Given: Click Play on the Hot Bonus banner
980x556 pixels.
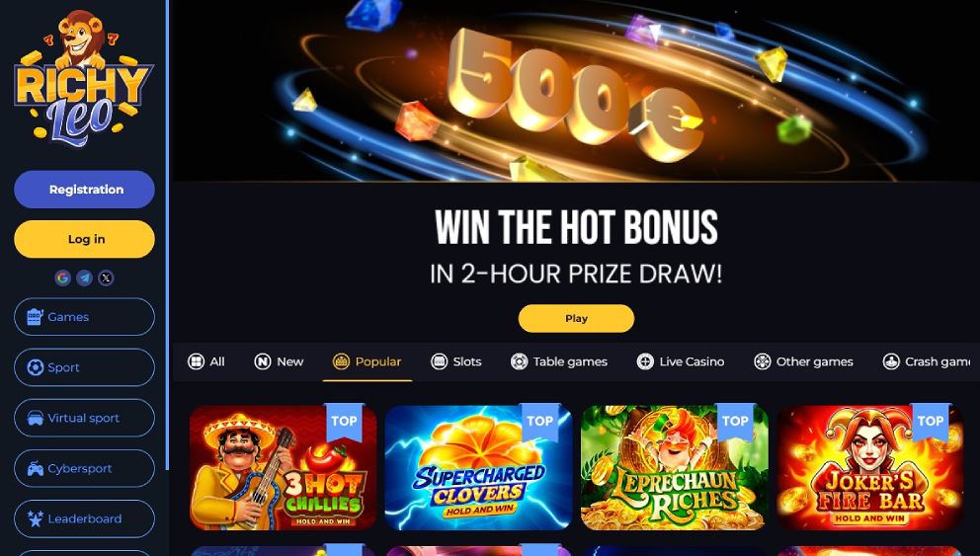Looking at the screenshot, I should (x=576, y=319).
